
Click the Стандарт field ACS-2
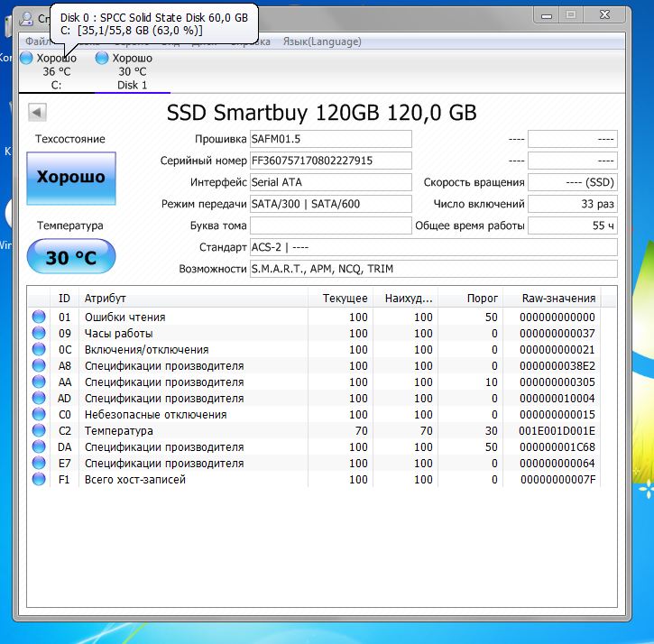(x=433, y=247)
